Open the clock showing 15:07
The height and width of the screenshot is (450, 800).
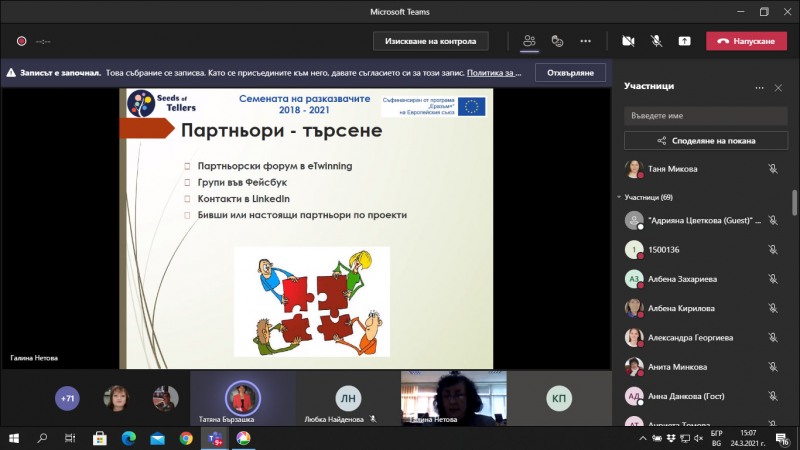748,438
